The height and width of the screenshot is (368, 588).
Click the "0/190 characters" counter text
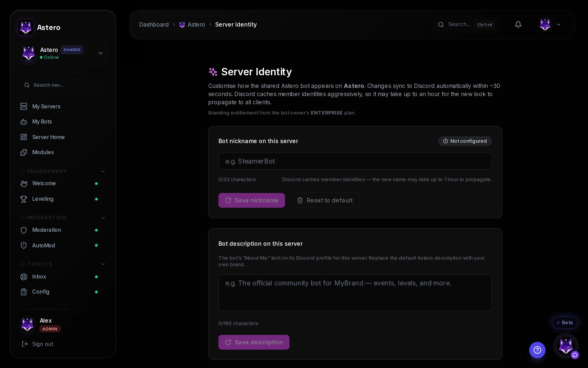point(238,323)
